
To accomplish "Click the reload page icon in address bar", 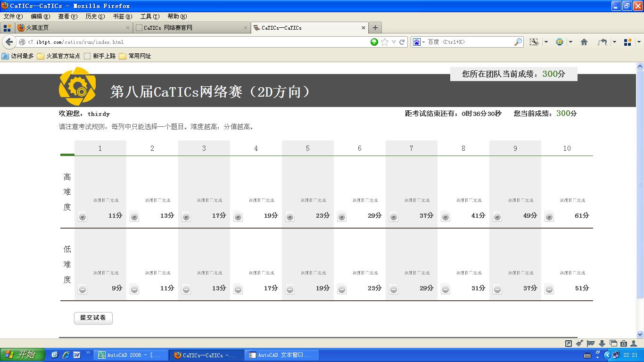I will [x=402, y=42].
